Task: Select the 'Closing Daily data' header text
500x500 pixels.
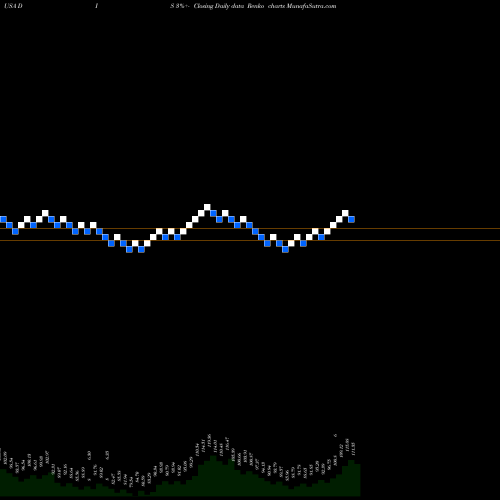Action: coord(219,6)
